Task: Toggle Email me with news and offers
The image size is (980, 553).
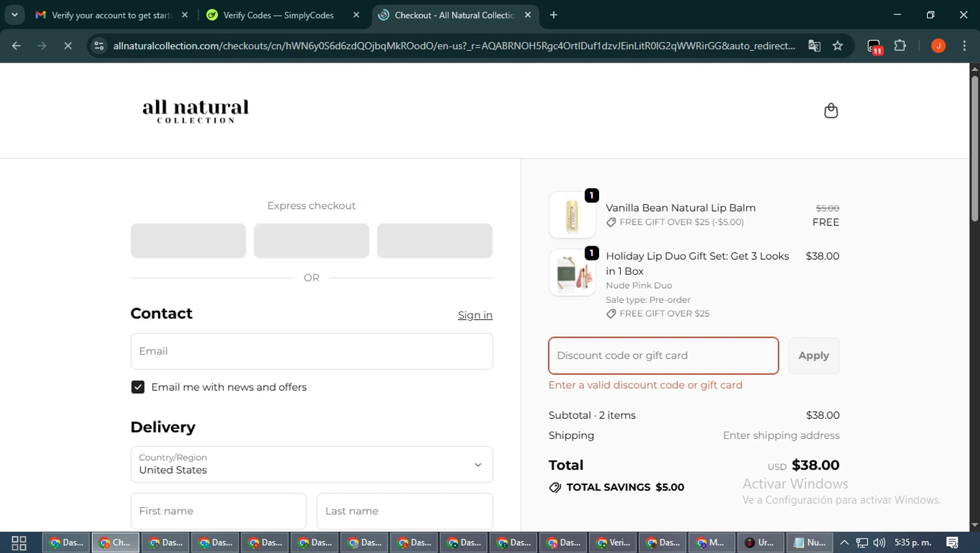Action: pos(138,387)
